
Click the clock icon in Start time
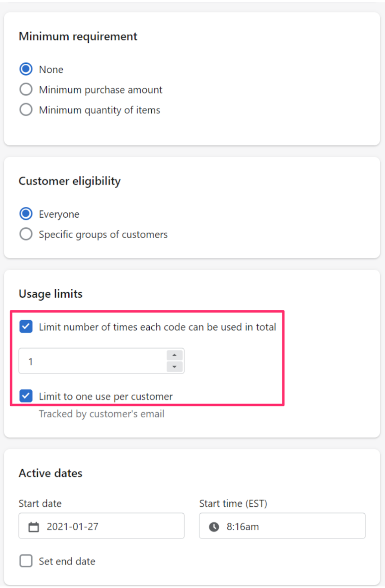(x=214, y=527)
